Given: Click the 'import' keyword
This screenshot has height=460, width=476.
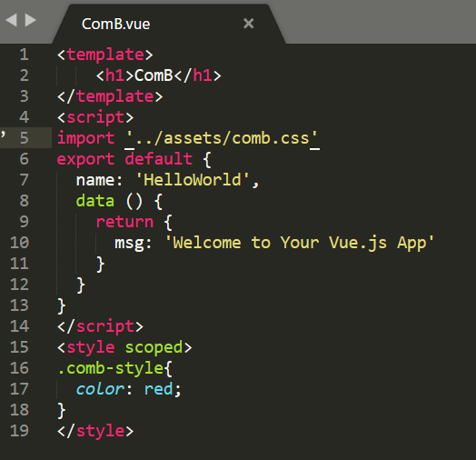Looking at the screenshot, I should coord(85,138).
